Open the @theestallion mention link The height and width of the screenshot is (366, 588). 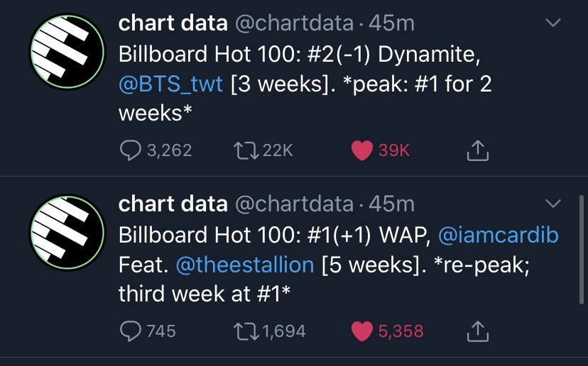tap(245, 265)
